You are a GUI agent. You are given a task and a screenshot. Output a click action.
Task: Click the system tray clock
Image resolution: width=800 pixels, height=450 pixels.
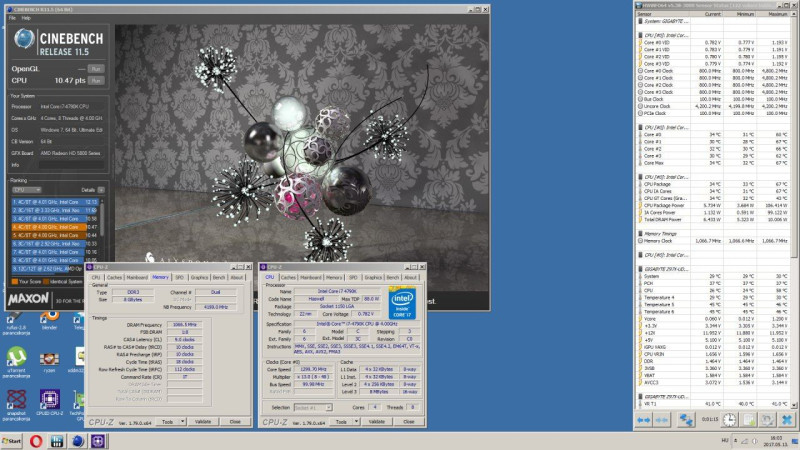pyautogui.click(x=776, y=441)
